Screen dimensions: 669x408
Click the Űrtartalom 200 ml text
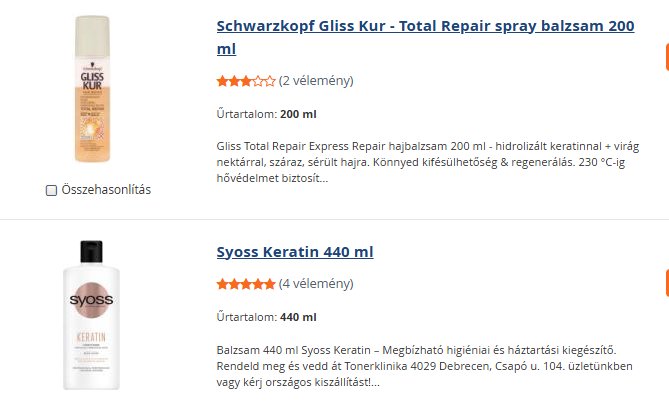(266, 114)
